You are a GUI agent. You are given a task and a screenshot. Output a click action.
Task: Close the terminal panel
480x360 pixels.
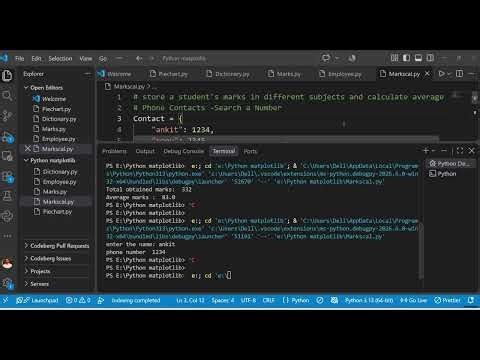tap(472, 151)
